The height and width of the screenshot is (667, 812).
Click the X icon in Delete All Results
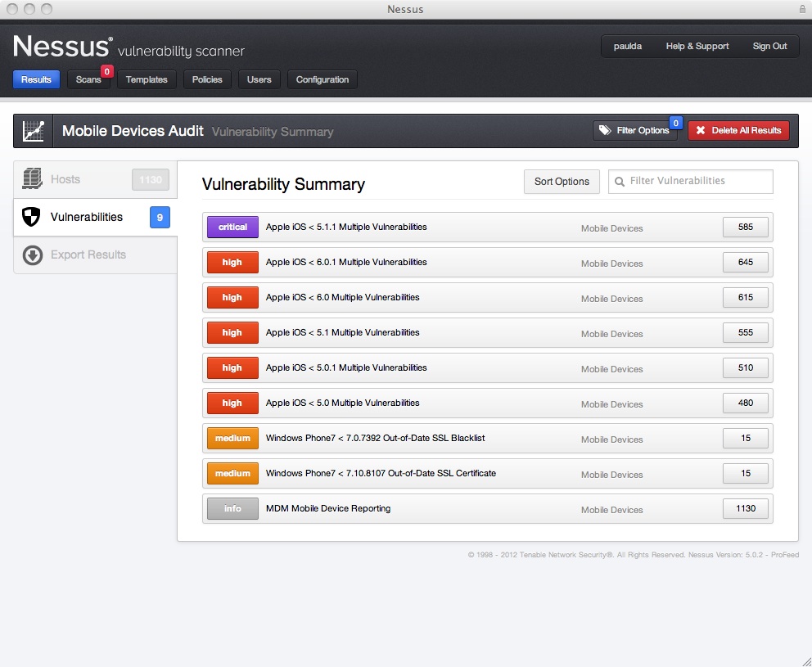(x=700, y=130)
